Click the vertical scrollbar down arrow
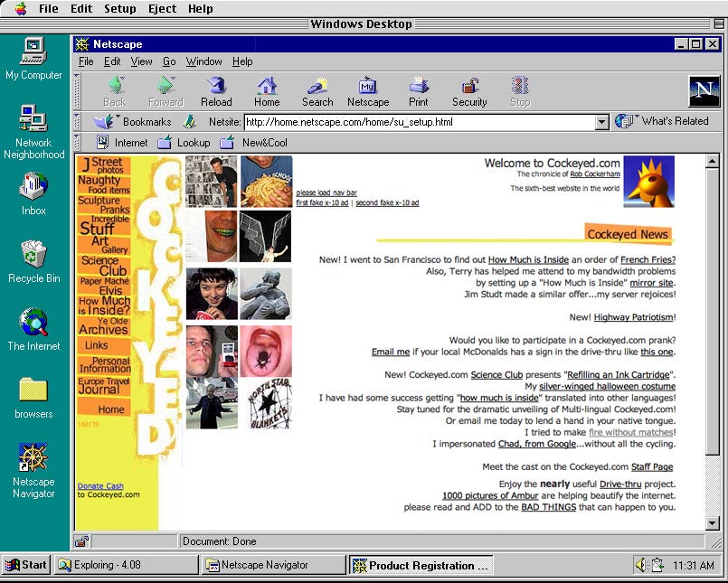Screen dimensions: 728x583 (x=713, y=523)
